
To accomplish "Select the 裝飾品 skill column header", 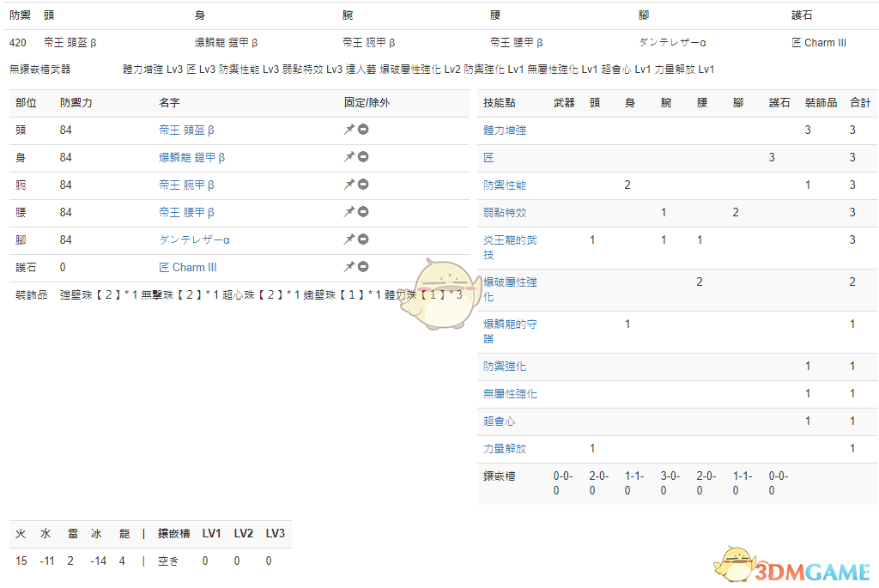I will 821,102.
